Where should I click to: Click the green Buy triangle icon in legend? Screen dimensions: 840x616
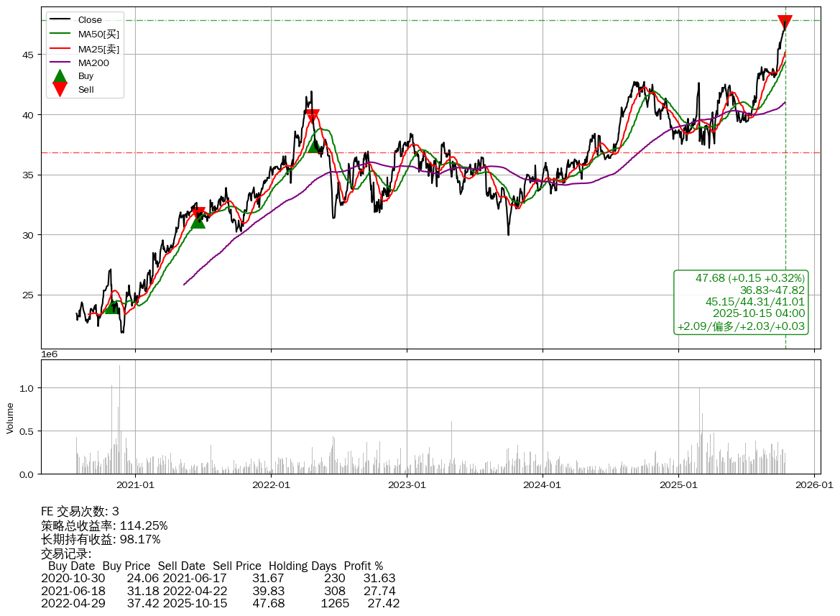click(60, 76)
